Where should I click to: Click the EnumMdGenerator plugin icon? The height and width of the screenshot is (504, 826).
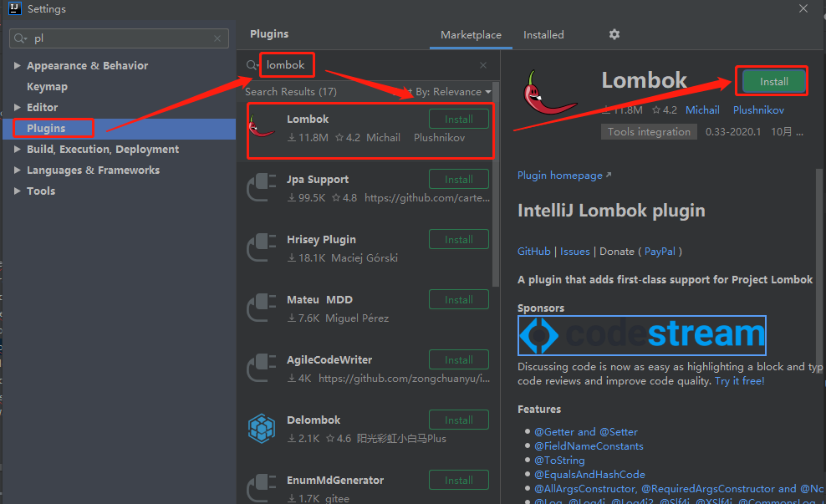262,487
